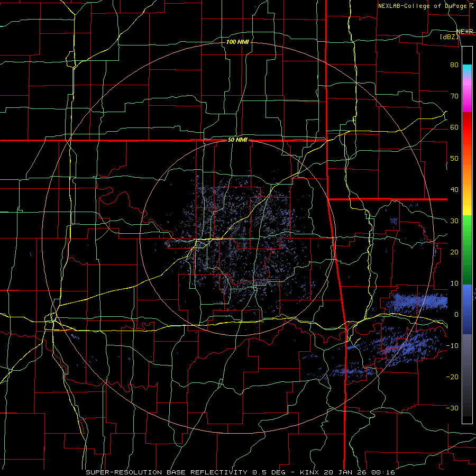Click the magenta segment of the color bar
Image resolution: width=476 pixels, height=476 pixels.
[467, 96]
